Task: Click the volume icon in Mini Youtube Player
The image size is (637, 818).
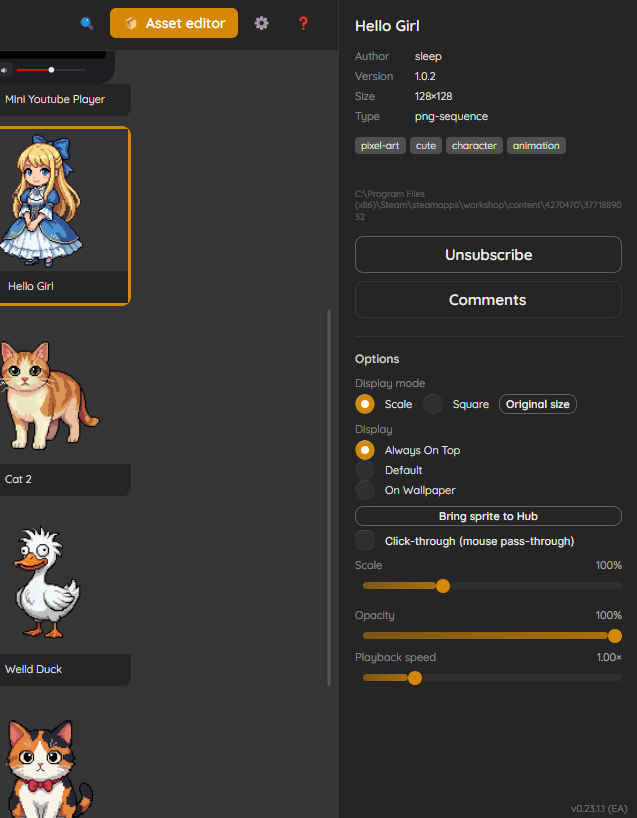Action: 5,70
